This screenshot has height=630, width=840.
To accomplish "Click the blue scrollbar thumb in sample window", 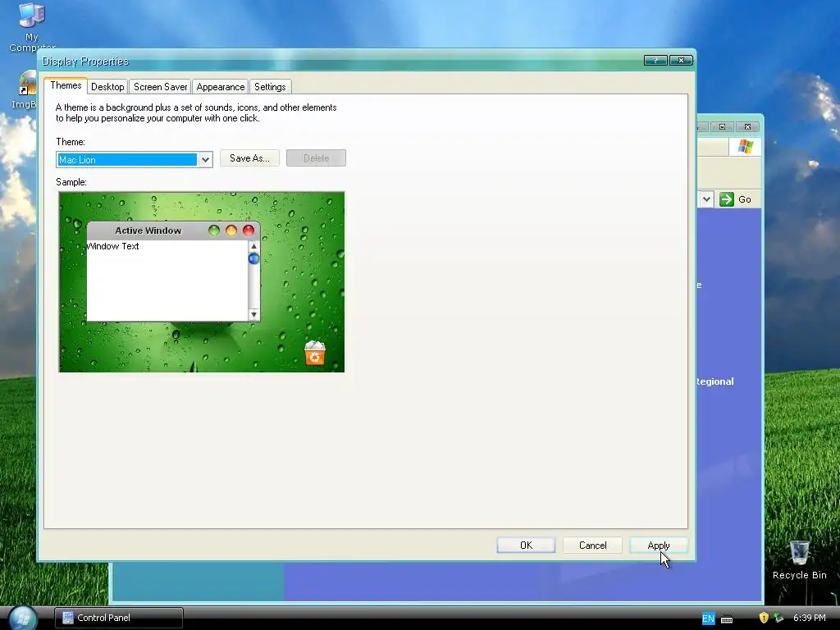I will click(254, 258).
